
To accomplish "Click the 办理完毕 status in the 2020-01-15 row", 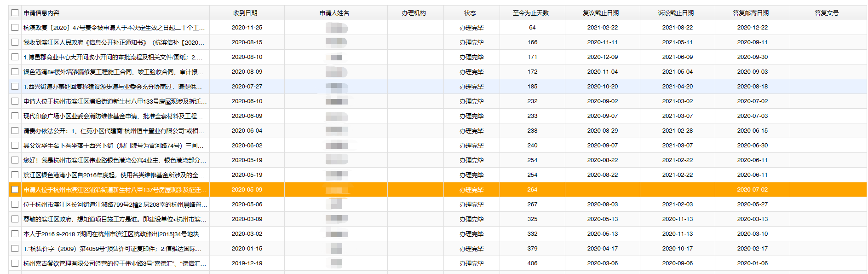I will 471,249.
